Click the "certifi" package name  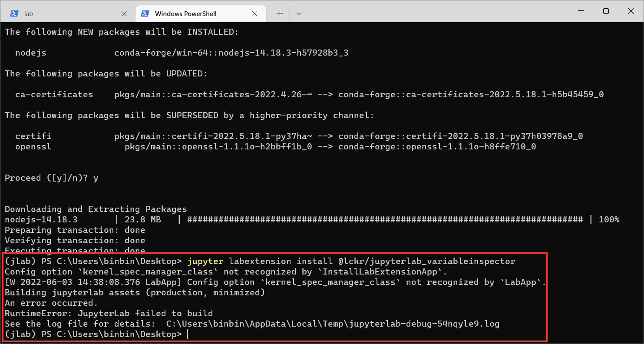[x=33, y=136]
